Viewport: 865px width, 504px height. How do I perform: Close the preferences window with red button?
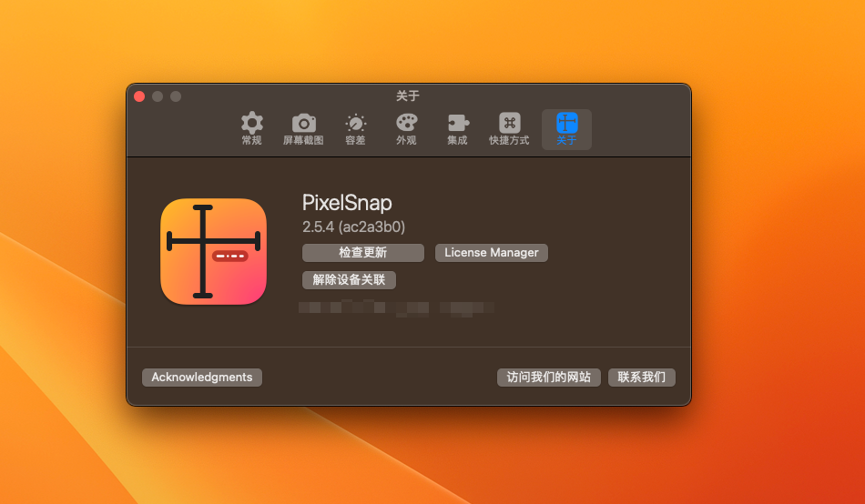pyautogui.click(x=139, y=96)
